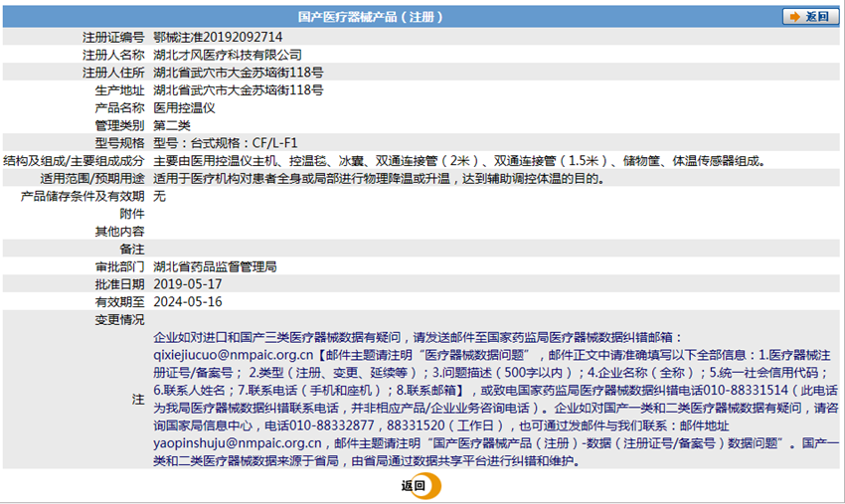Click the 产品名称 label
Image resolution: width=845 pixels, height=504 pixels.
pos(119,107)
